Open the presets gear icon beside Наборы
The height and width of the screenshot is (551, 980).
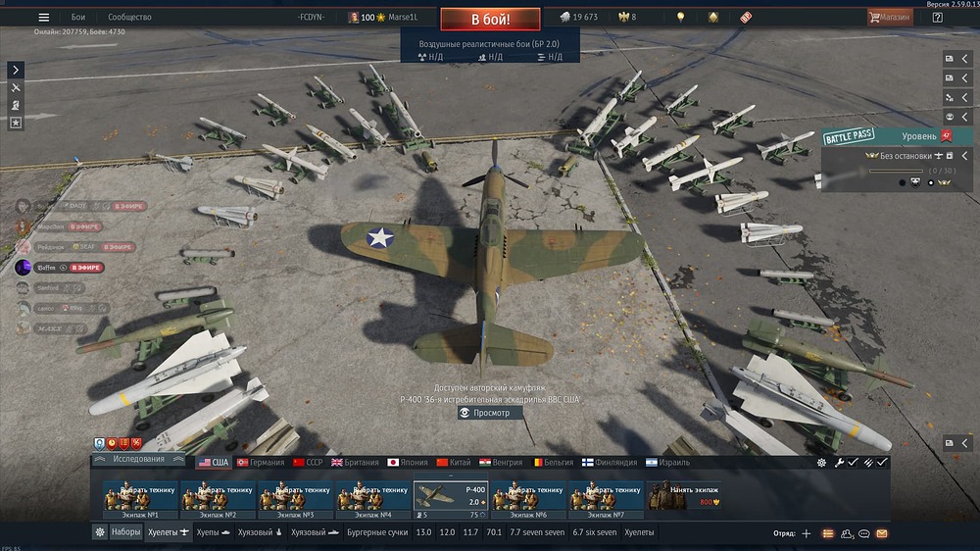99,532
